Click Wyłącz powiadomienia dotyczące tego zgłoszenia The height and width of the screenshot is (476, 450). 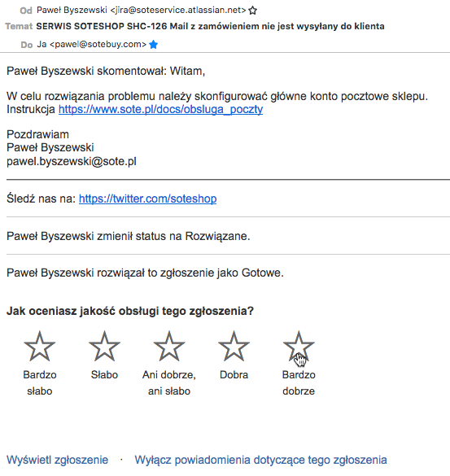(x=261, y=460)
